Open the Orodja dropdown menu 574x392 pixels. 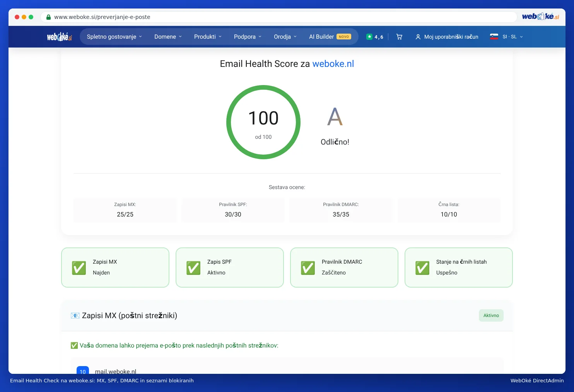point(285,37)
